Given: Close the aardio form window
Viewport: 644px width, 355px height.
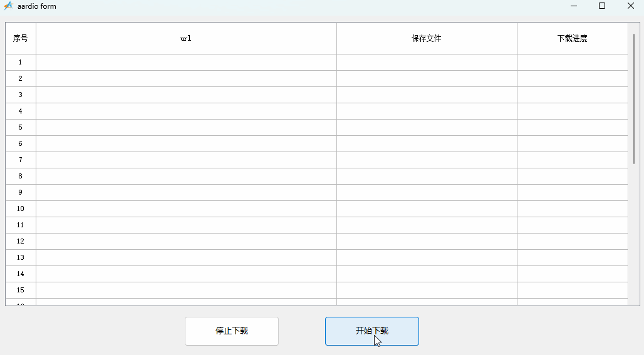Looking at the screenshot, I should coord(631,6).
